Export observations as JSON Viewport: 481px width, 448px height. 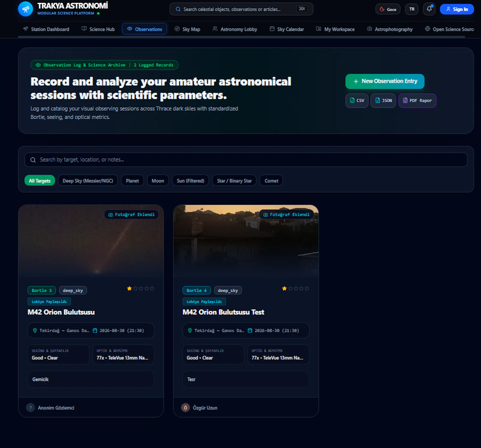[383, 100]
